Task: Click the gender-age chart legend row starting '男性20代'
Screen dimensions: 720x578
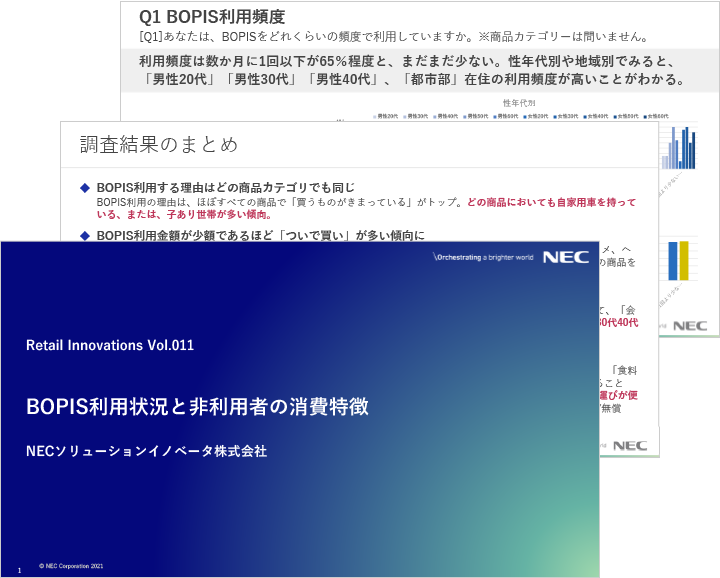Action: [521, 116]
